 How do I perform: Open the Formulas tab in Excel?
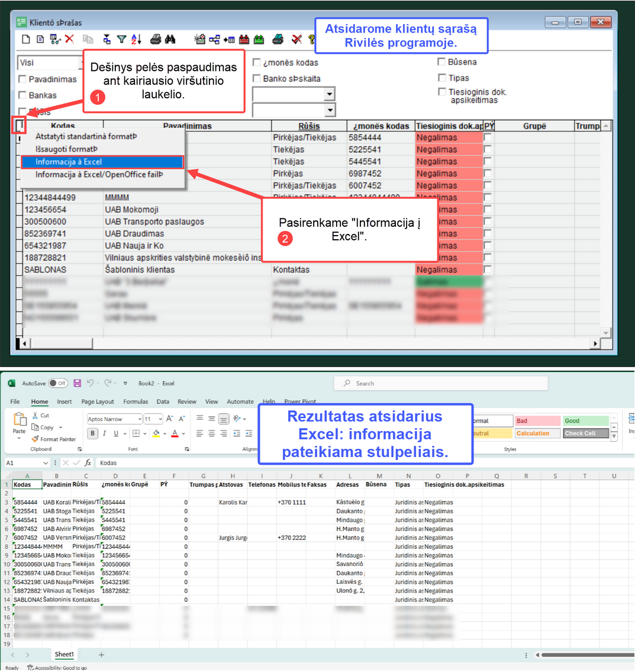[136, 401]
